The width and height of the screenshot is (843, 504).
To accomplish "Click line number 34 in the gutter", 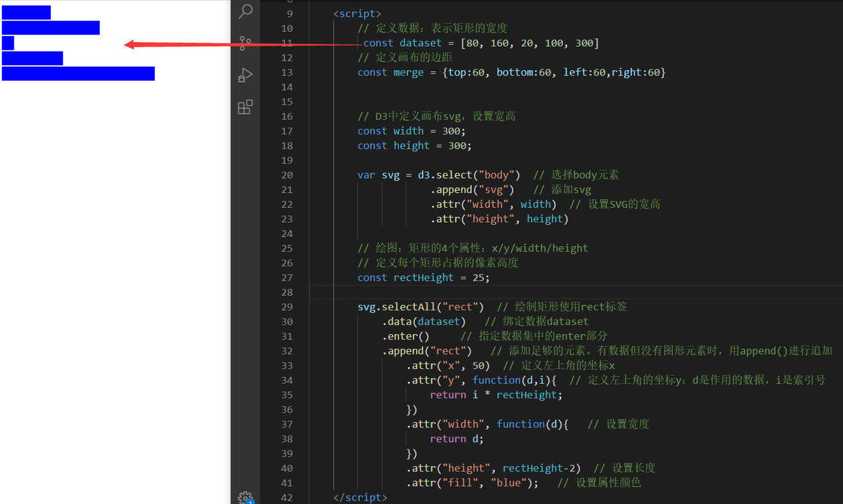I will [x=287, y=380].
